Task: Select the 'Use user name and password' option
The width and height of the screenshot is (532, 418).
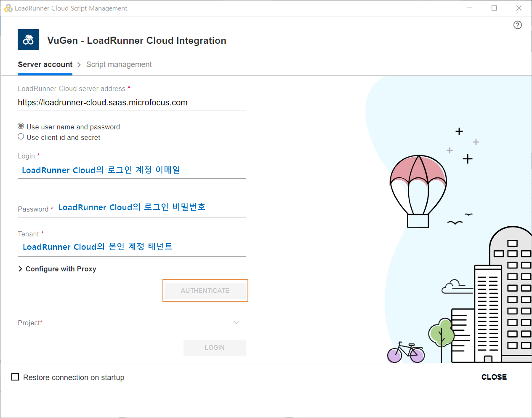Action: 21,126
